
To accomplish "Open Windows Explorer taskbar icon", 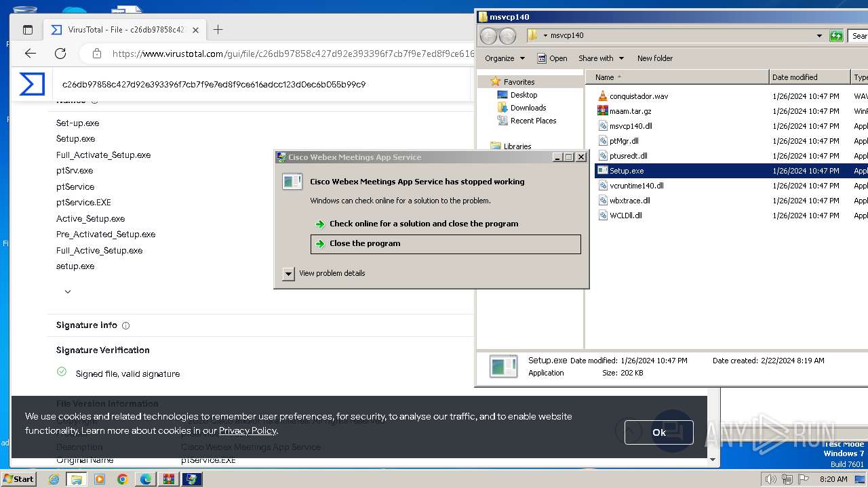I will pyautogui.click(x=77, y=479).
